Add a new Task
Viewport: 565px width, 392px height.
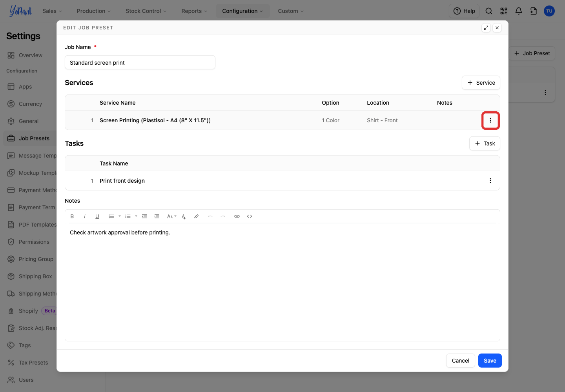click(485, 143)
